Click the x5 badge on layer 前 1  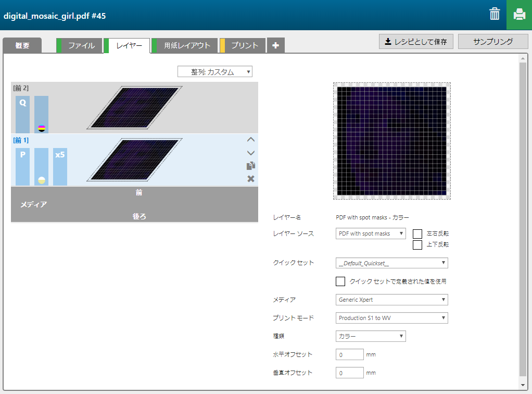click(60, 155)
